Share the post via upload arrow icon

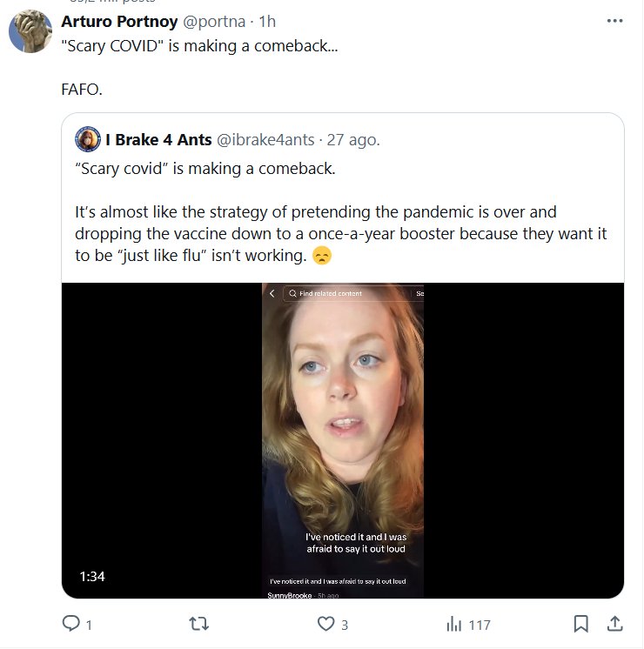coord(614,624)
